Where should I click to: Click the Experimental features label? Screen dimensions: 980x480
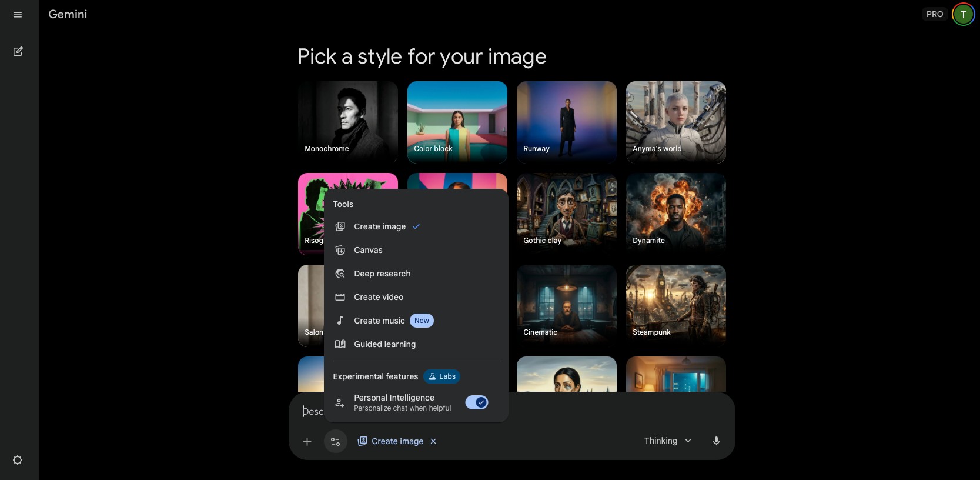click(x=376, y=376)
